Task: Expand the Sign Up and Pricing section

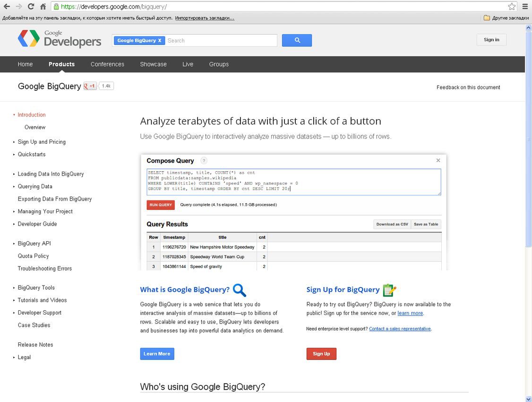Action: point(43,141)
